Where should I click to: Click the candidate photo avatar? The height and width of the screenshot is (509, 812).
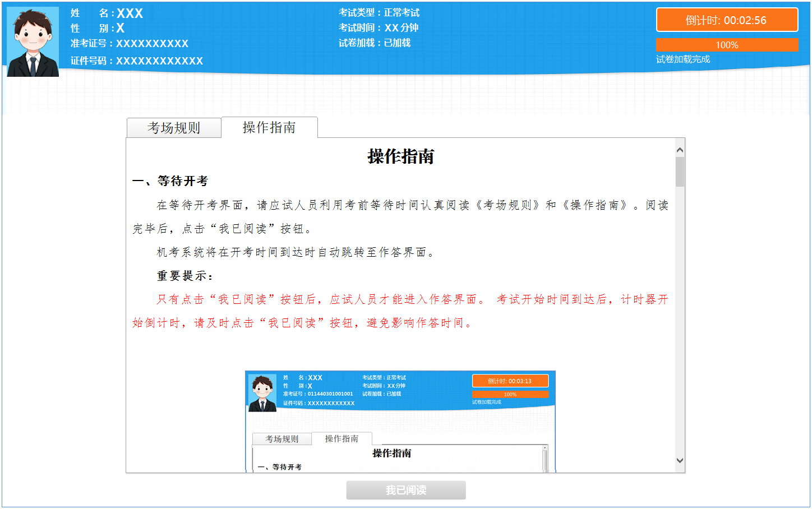[33, 40]
